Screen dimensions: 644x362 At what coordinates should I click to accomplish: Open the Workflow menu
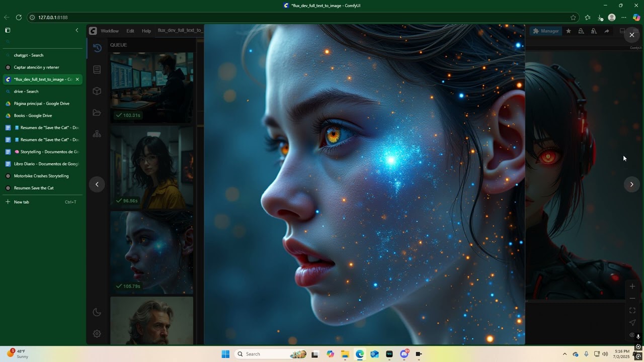coord(110,31)
